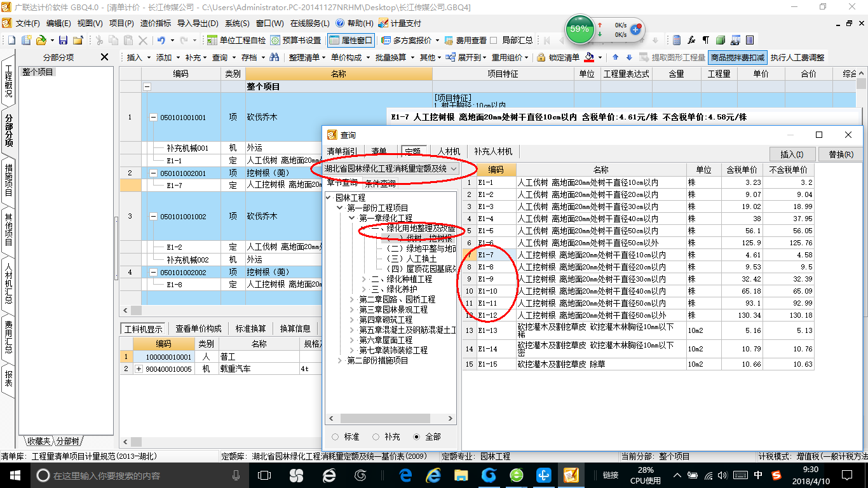
Task: Select tree item (三) 人工换土
Action: click(x=412, y=259)
